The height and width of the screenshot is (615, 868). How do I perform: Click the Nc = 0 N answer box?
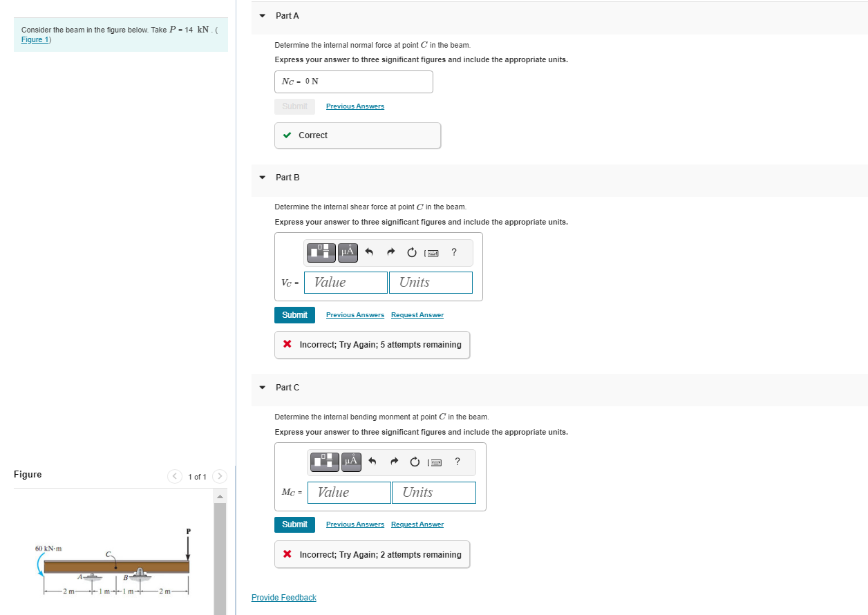click(354, 82)
